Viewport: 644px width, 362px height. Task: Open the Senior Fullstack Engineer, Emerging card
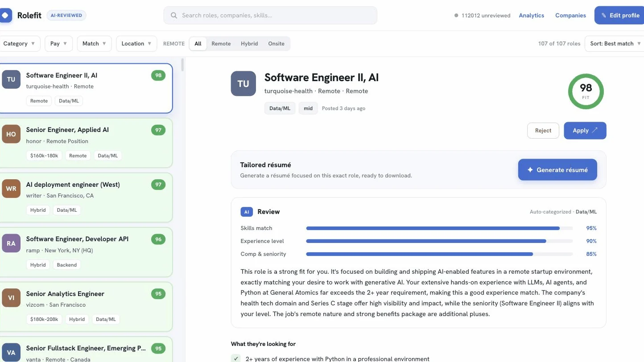point(85,350)
